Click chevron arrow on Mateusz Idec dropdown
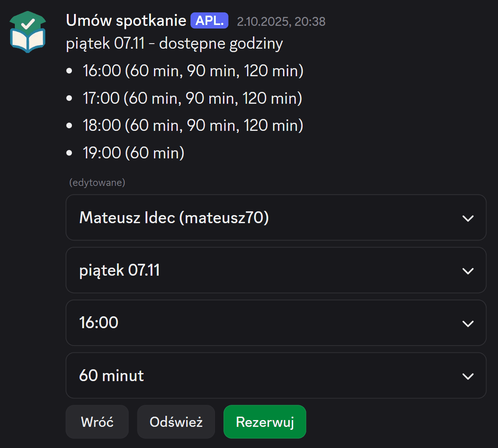Viewport: 498px width, 448px height. (468, 218)
